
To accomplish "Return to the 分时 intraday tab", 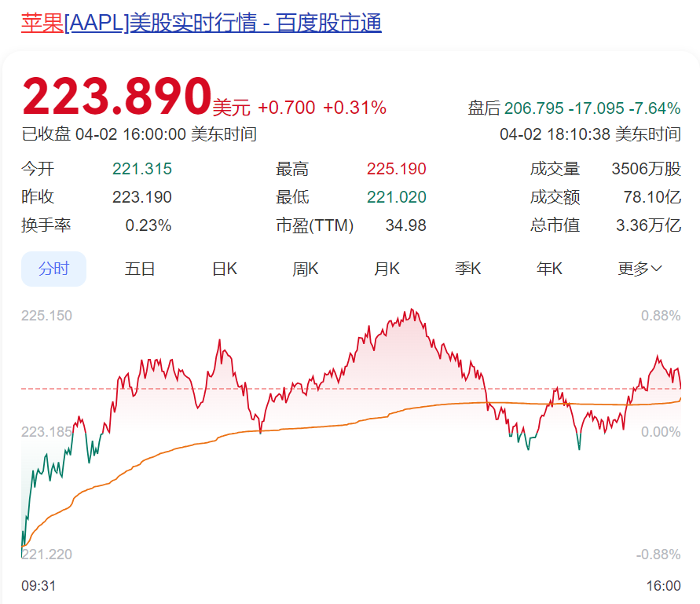I will (x=53, y=268).
